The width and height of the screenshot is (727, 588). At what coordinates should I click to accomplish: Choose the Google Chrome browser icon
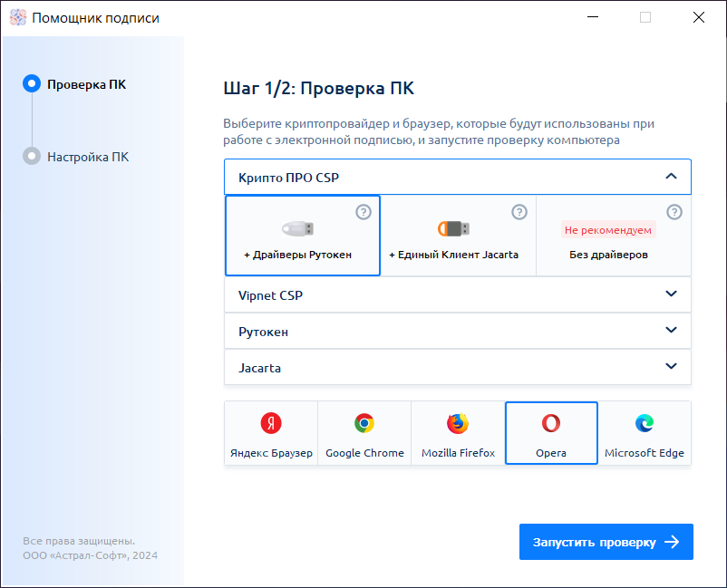click(364, 423)
